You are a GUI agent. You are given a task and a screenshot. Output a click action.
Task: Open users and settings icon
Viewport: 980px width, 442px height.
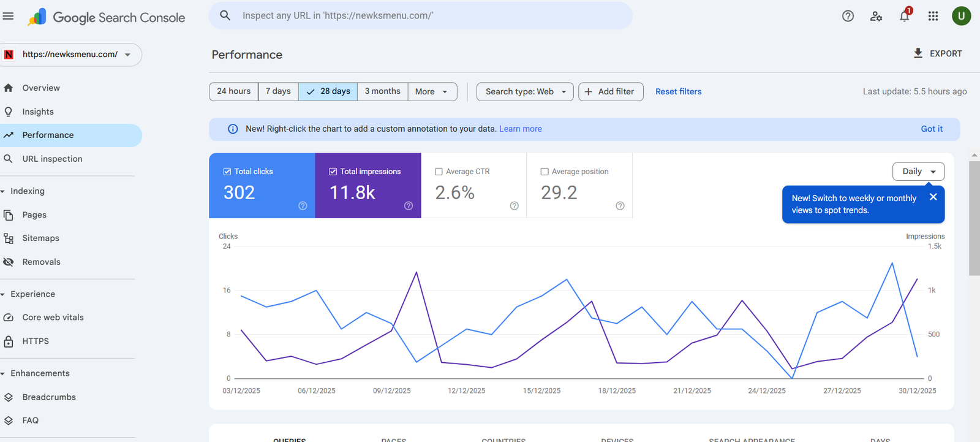(x=876, y=17)
